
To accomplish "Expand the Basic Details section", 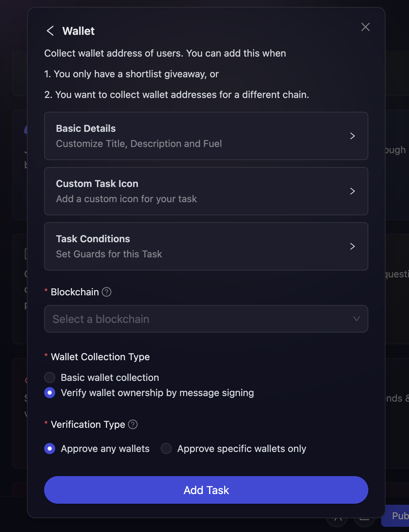I will [x=206, y=136].
